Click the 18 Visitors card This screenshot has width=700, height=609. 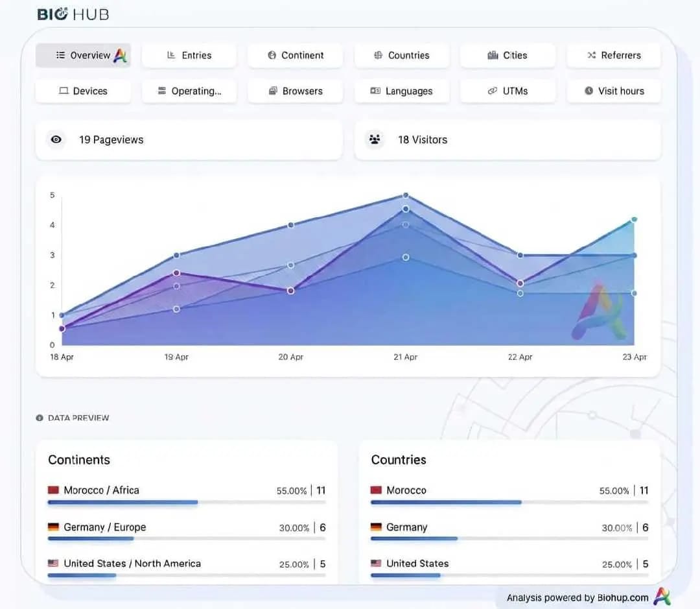pos(507,140)
